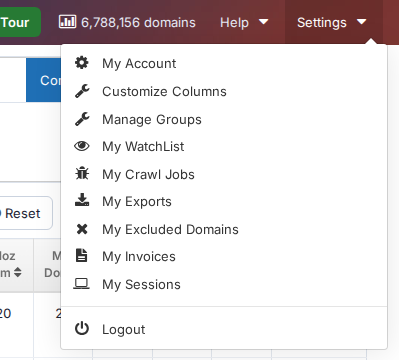Screen dimensions: 399x360
Task: Choose Manage Groups in the dropdown
Action: coord(152,119)
